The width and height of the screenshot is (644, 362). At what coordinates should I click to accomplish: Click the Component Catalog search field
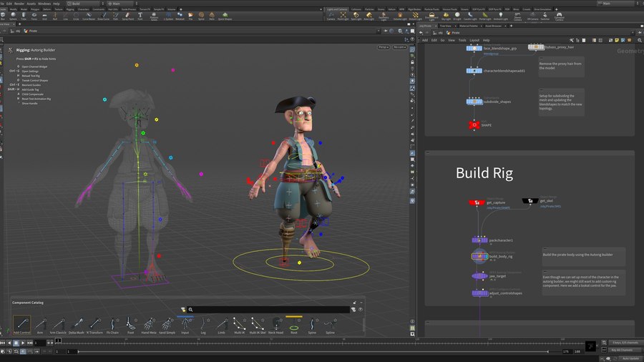pos(272,310)
